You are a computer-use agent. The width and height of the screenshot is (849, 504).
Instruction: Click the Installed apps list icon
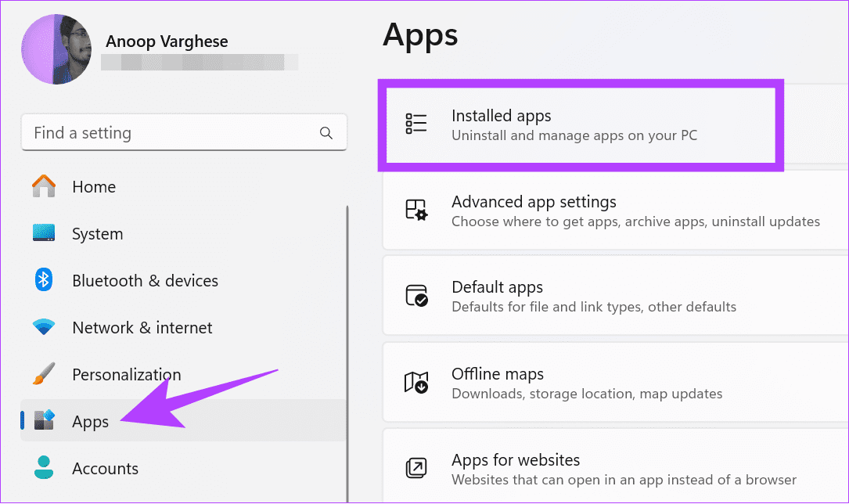coord(416,123)
